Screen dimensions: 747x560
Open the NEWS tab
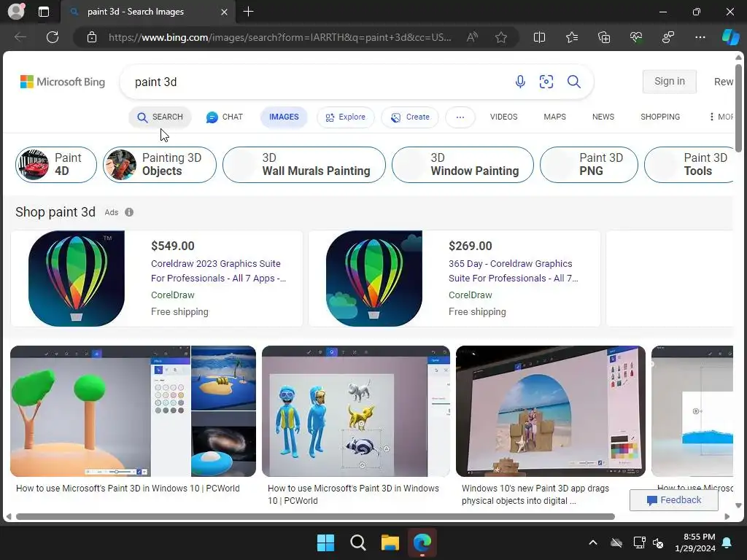pos(603,117)
